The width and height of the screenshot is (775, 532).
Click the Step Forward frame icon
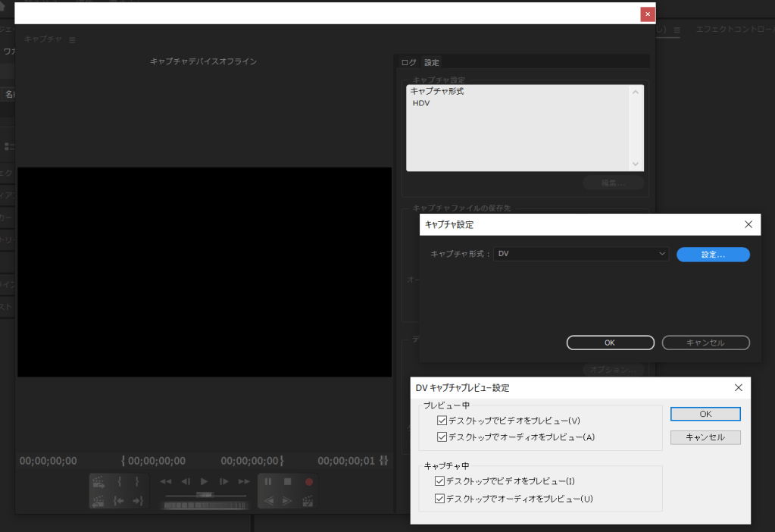point(224,481)
